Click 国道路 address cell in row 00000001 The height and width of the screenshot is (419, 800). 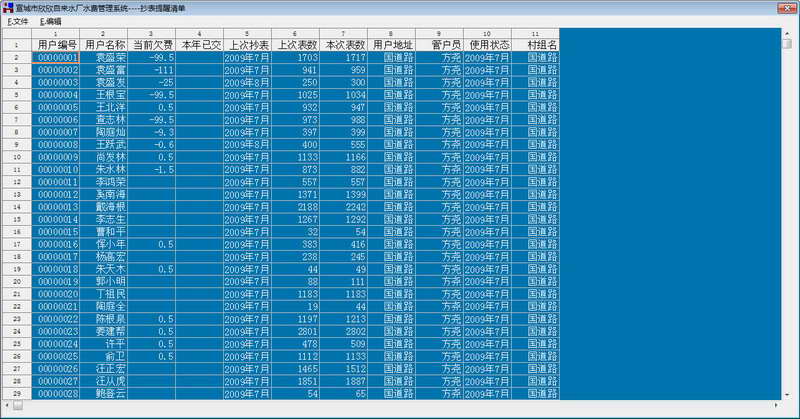pyautogui.click(x=391, y=57)
